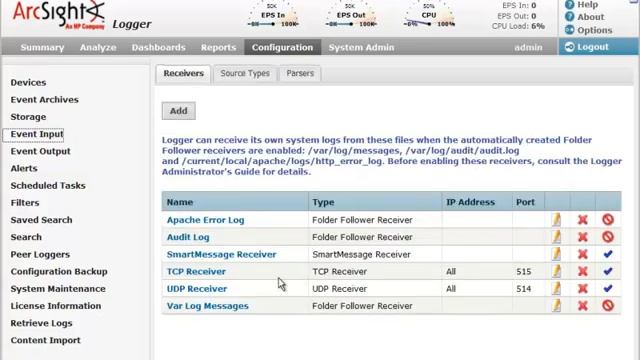Edit the SmartMessage Receiver entry
The width and height of the screenshot is (640, 360).
pyautogui.click(x=556, y=254)
